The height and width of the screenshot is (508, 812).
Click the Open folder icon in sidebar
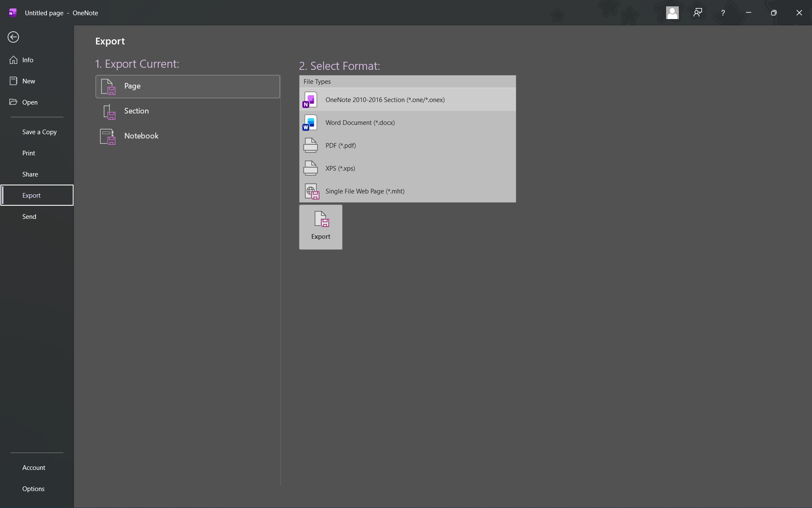pos(14,102)
